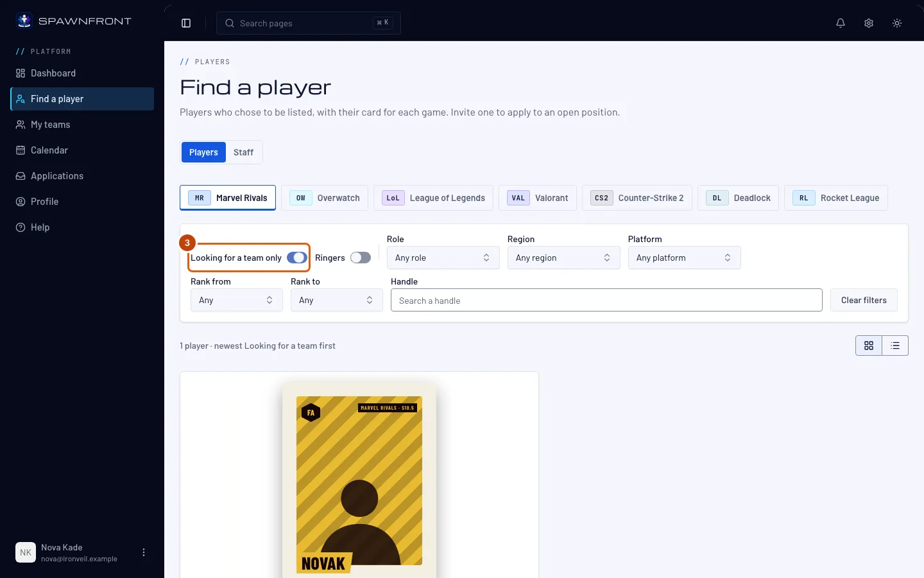Open Calendar in sidebar

pos(82,150)
